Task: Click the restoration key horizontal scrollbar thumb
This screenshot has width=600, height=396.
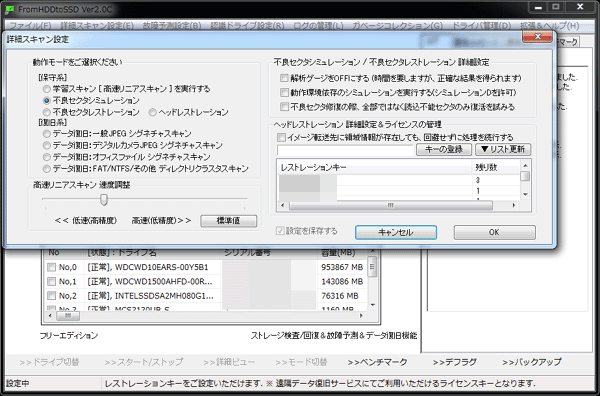Action: pyautogui.click(x=390, y=205)
